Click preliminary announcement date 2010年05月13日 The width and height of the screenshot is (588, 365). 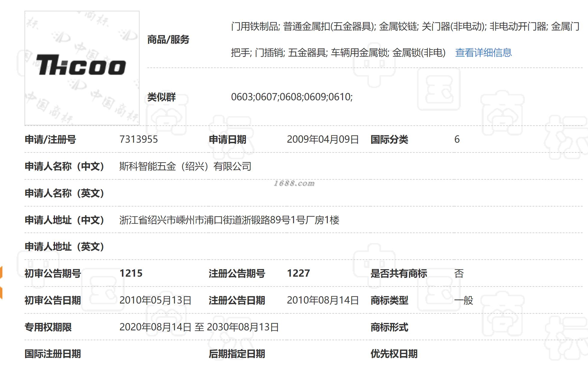pos(155,300)
